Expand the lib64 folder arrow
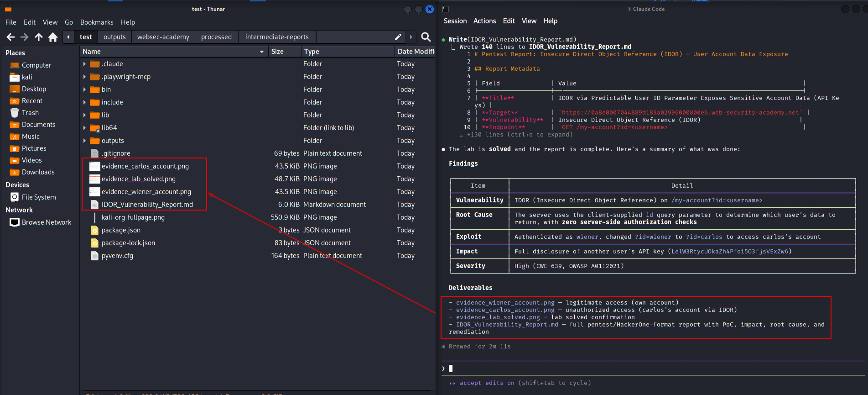Image resolution: width=868 pixels, height=395 pixels. click(84, 128)
